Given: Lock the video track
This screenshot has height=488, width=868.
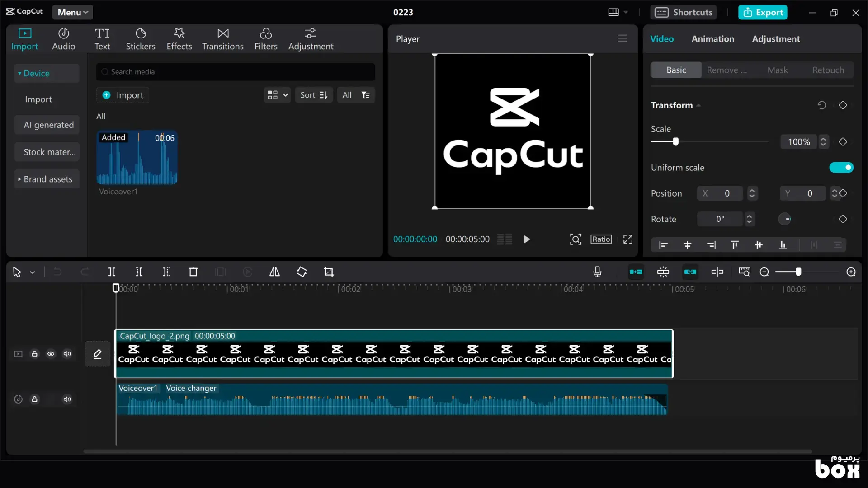Looking at the screenshot, I should [x=34, y=354].
